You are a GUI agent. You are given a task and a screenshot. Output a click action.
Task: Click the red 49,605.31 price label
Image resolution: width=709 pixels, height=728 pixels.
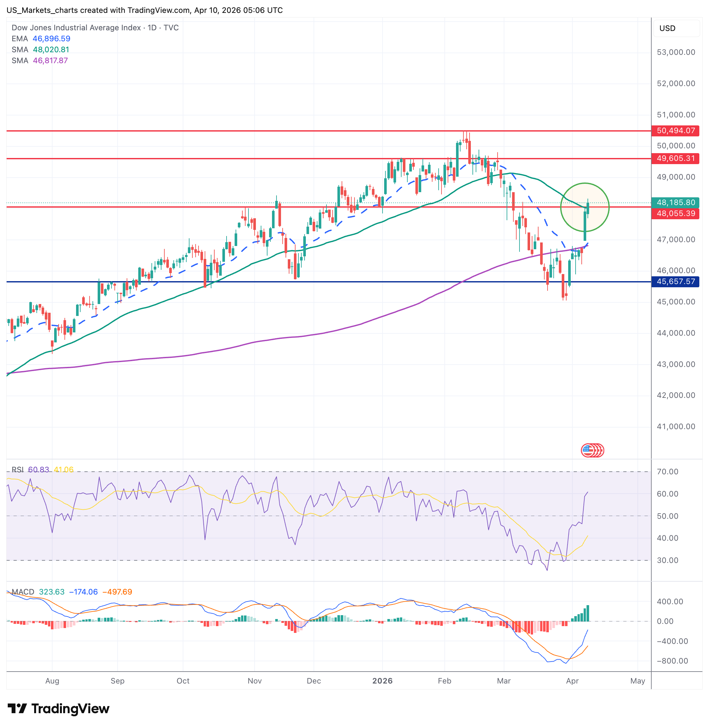pos(675,158)
